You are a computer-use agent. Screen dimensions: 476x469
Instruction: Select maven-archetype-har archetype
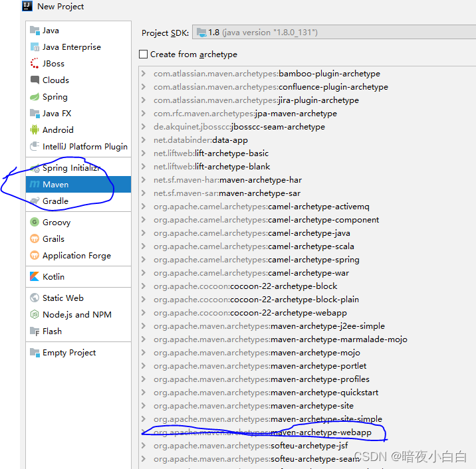click(x=227, y=180)
